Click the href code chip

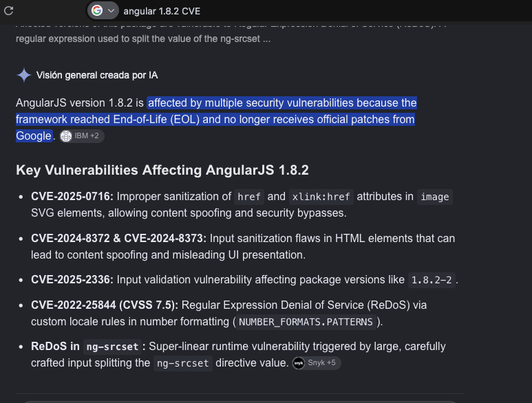(249, 197)
